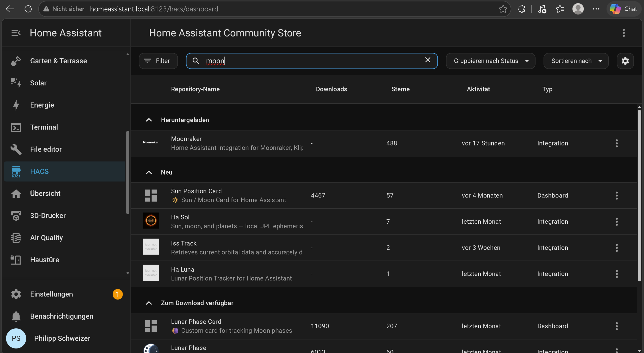644x353 pixels.
Task: Bookmark this page with the star icon
Action: (x=503, y=9)
